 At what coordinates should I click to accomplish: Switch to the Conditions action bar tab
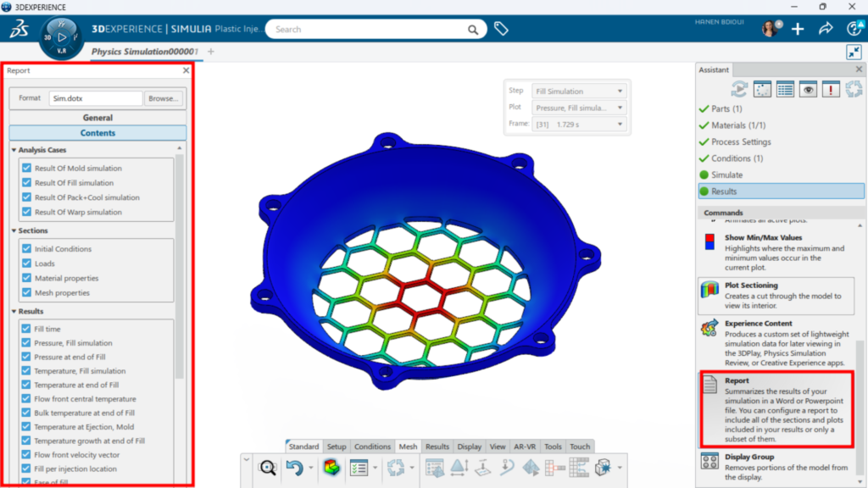coord(372,446)
